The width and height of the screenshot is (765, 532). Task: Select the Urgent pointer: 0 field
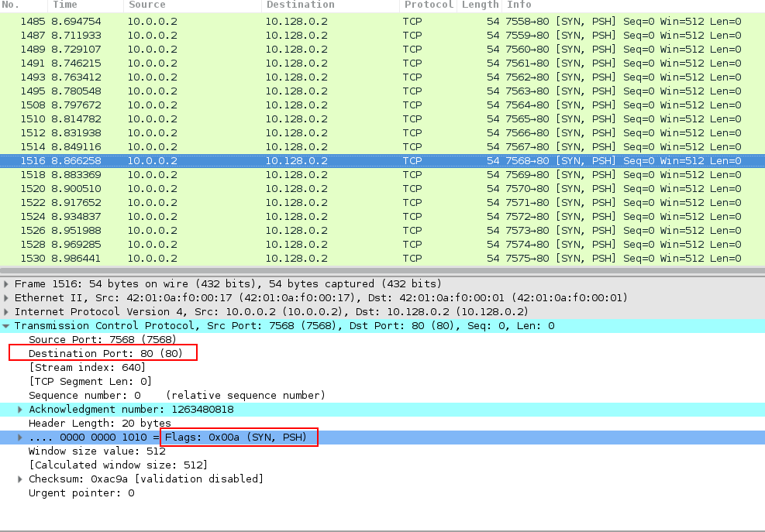(383, 493)
